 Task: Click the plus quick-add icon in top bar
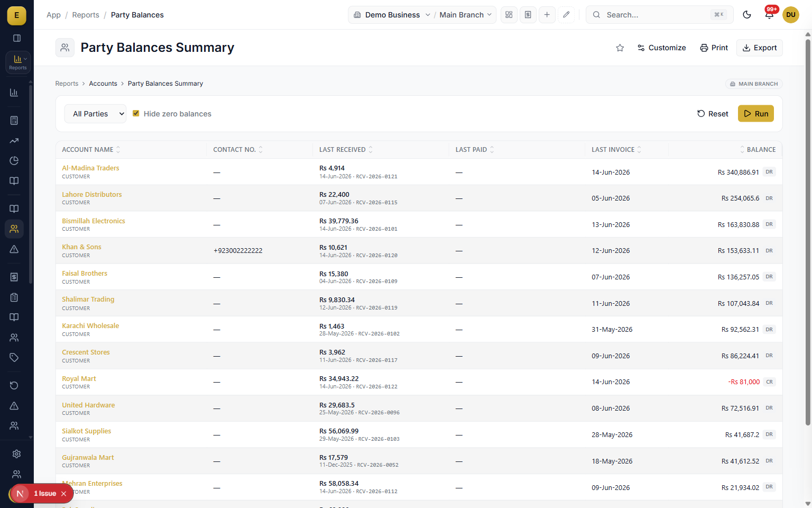[547, 15]
